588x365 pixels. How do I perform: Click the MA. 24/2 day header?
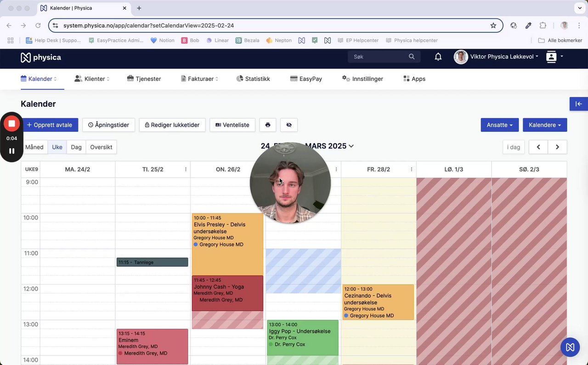tap(78, 170)
